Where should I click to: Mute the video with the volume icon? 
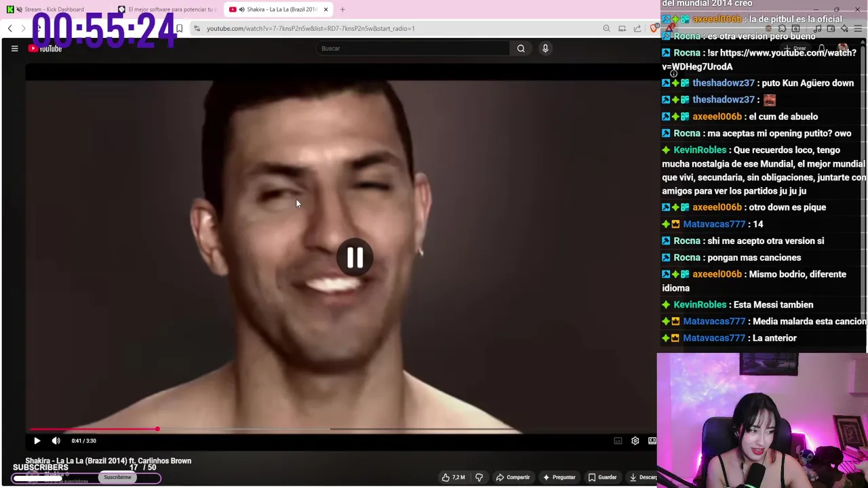tap(56, 441)
